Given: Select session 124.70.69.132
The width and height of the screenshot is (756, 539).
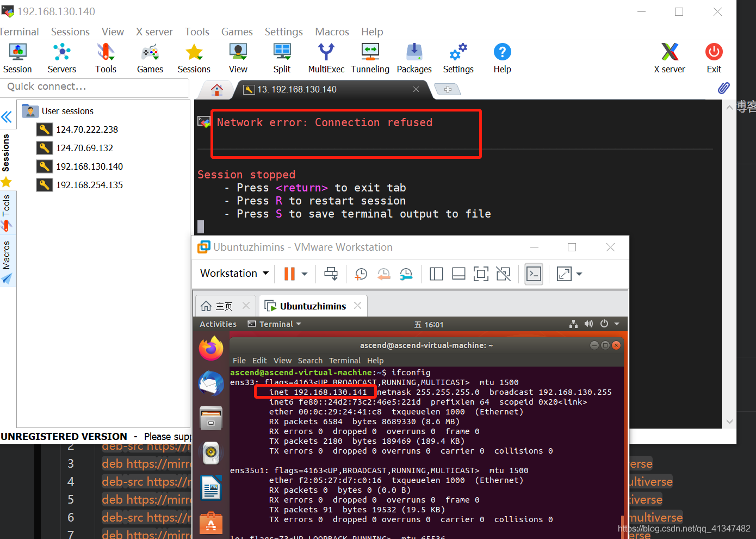Looking at the screenshot, I should 75,148.
